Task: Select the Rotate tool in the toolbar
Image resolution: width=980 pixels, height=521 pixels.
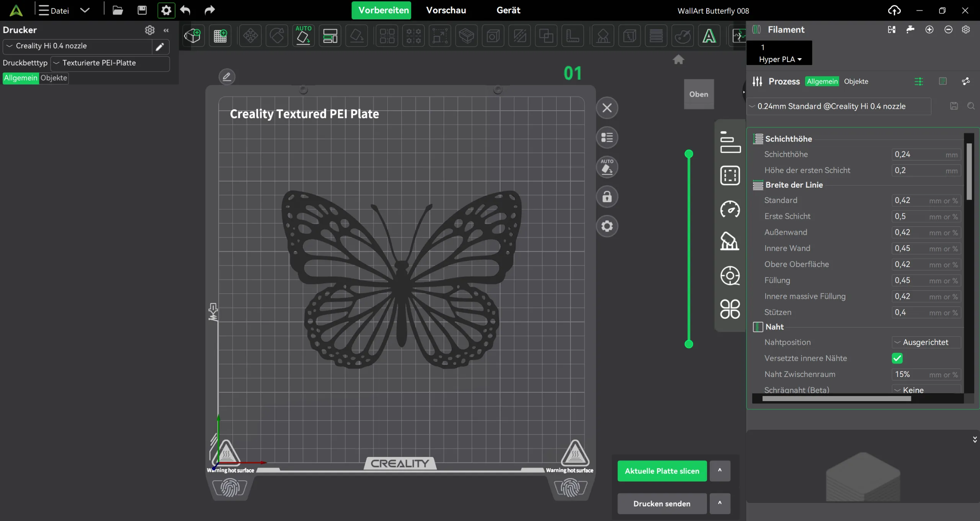Action: point(277,36)
